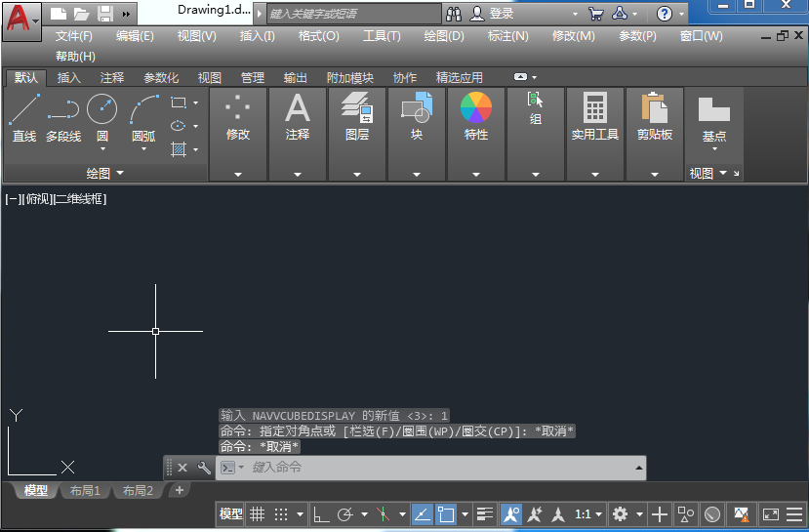Open the ellipse tool dropdown arrow
Viewport: 809px width, 532px height.
(x=196, y=126)
